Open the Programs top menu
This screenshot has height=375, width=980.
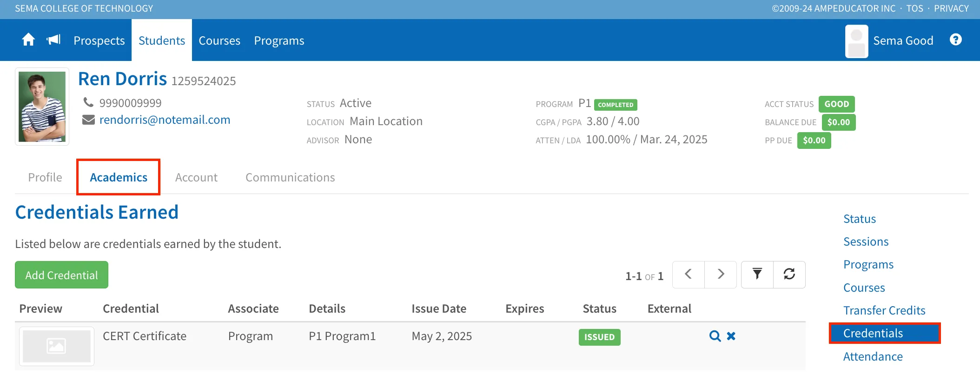click(x=279, y=40)
